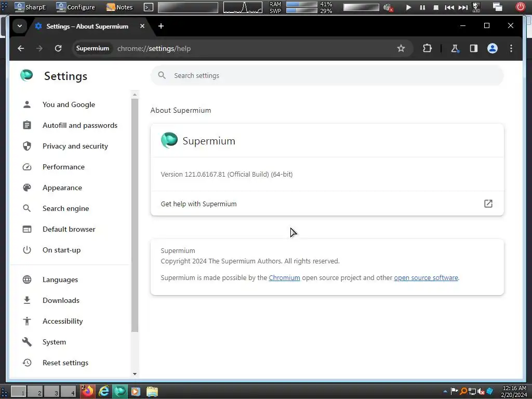Click the Stop media control
Image resolution: width=532 pixels, height=399 pixels.
(436, 7)
